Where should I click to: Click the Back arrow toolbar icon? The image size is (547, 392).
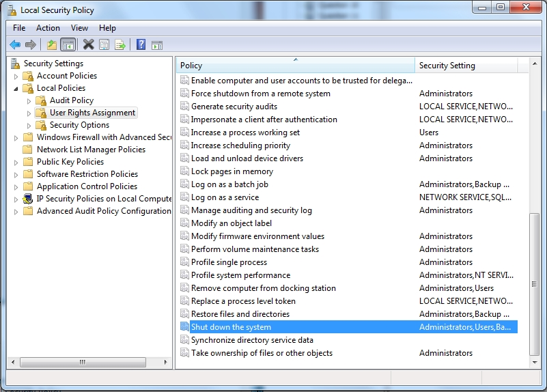coord(15,45)
